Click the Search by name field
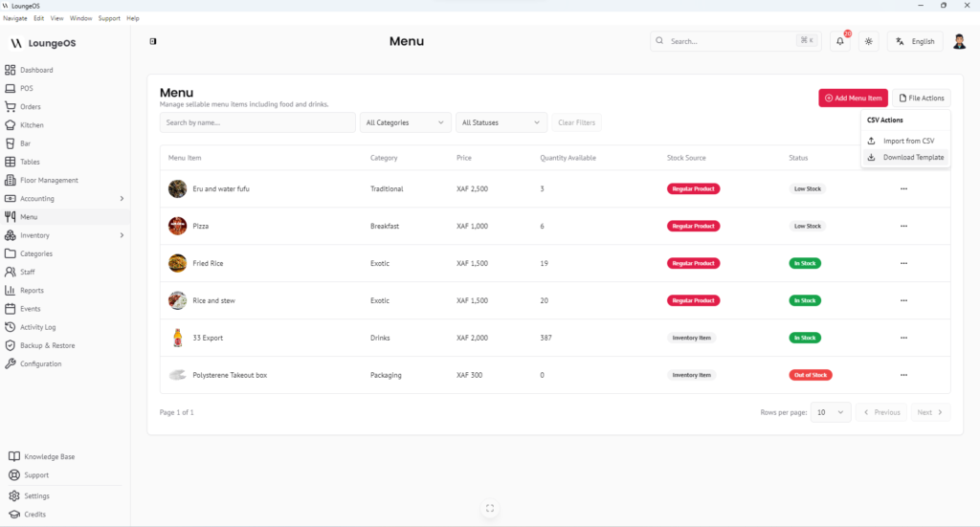The width and height of the screenshot is (980, 527). (x=256, y=122)
